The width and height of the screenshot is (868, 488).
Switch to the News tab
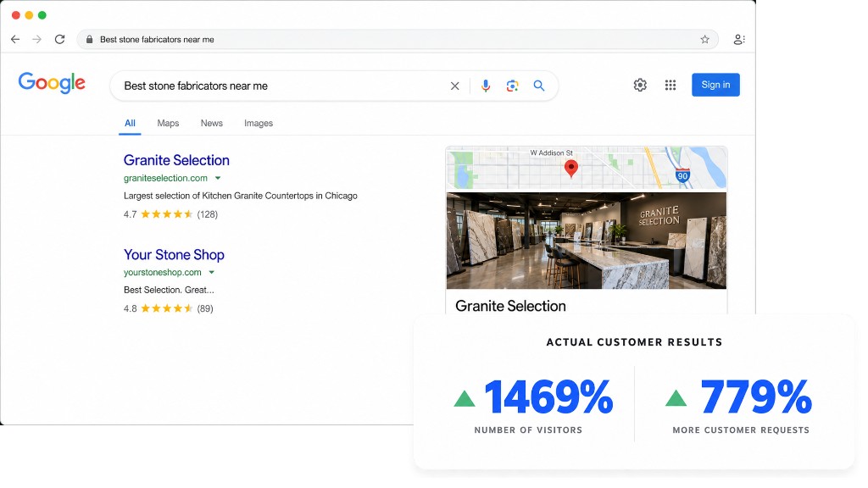211,124
